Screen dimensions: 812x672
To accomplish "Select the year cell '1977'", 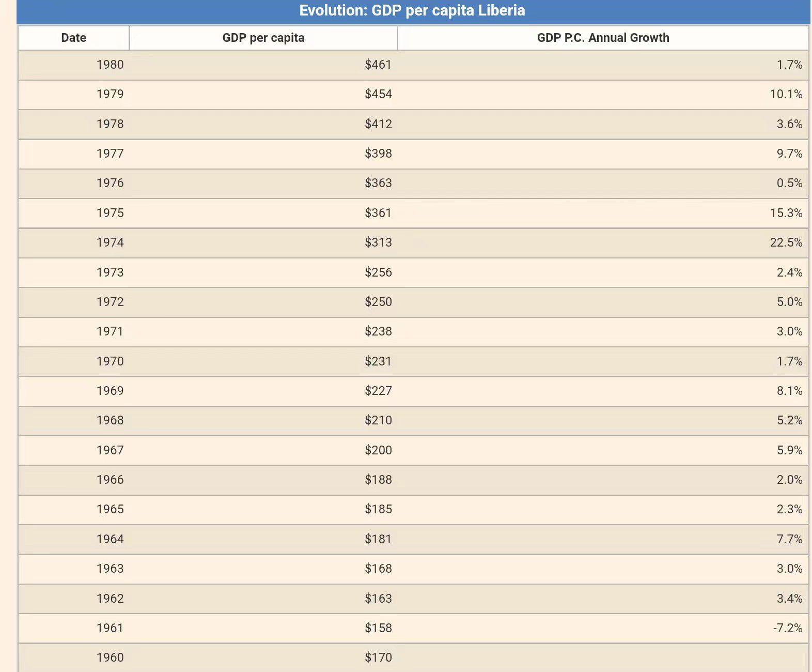I will point(110,154).
